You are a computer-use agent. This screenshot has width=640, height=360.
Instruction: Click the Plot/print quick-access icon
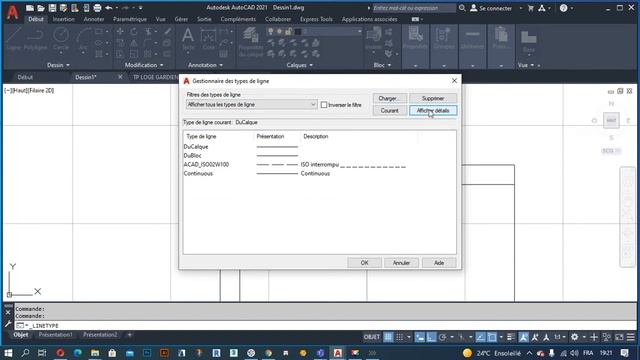[x=97, y=8]
